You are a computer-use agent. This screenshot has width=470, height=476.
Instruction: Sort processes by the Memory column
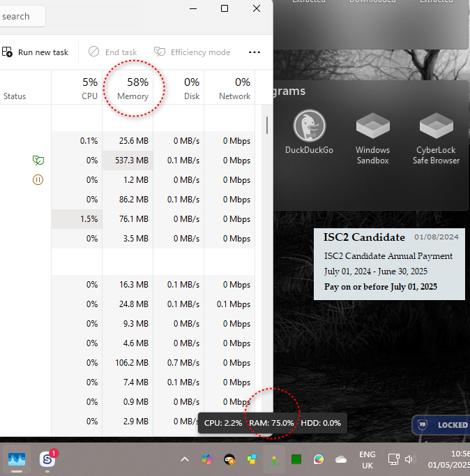[x=128, y=88]
